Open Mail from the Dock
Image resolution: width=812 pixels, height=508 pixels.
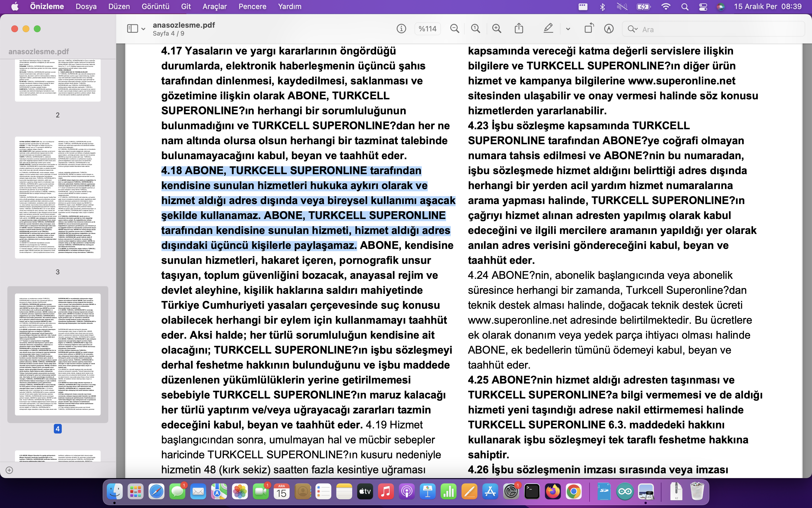[x=198, y=492]
